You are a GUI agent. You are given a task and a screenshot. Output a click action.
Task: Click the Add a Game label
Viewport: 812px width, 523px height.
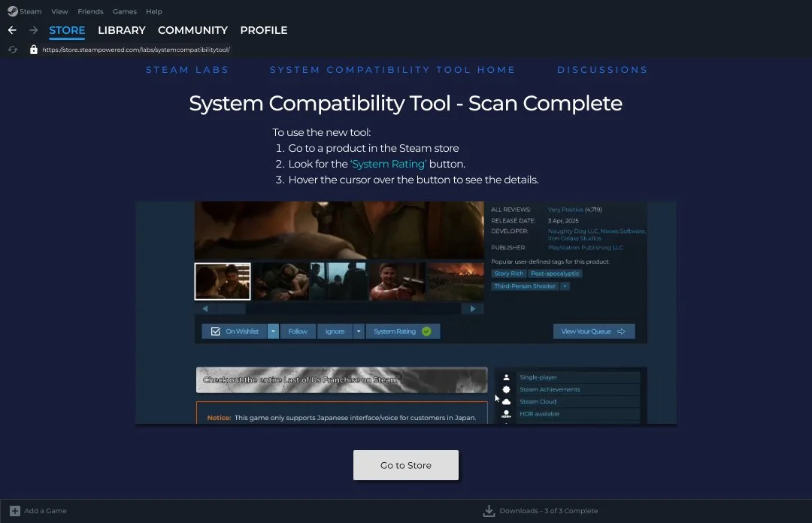point(46,511)
